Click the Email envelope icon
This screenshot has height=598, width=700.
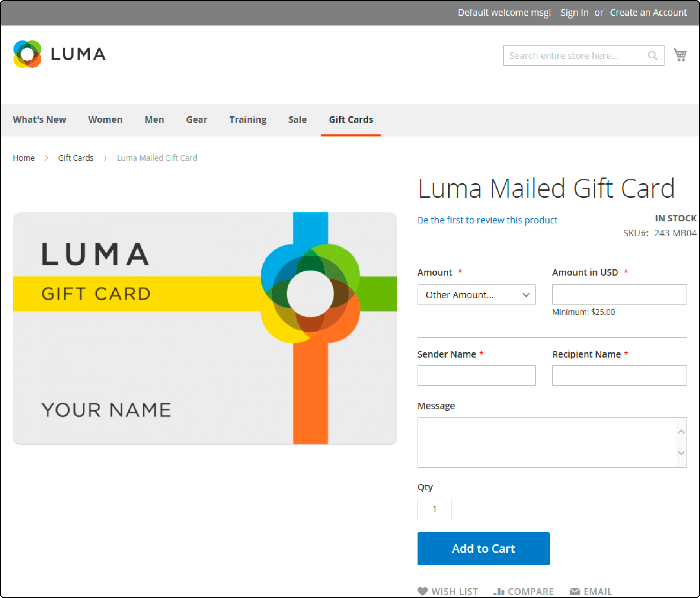(574, 592)
